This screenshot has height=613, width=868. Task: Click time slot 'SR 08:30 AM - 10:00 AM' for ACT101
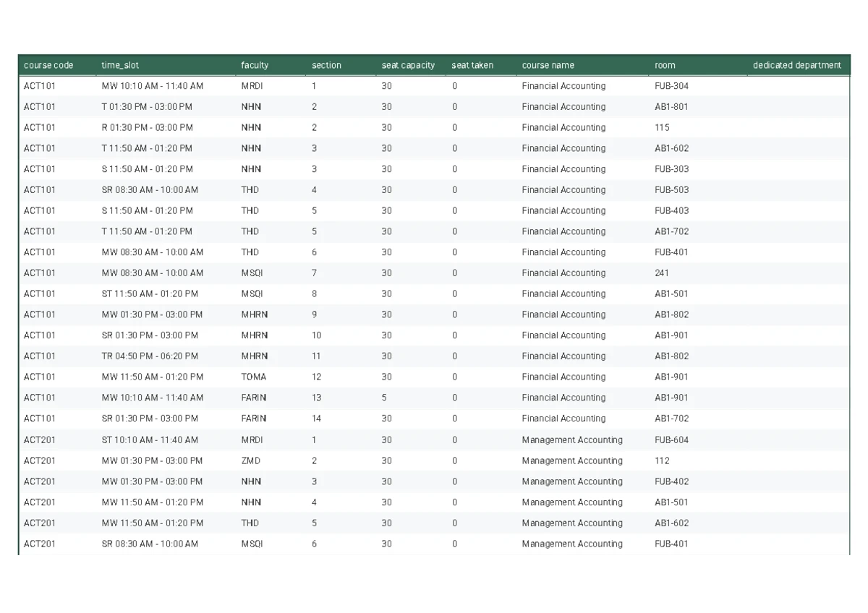150,190
